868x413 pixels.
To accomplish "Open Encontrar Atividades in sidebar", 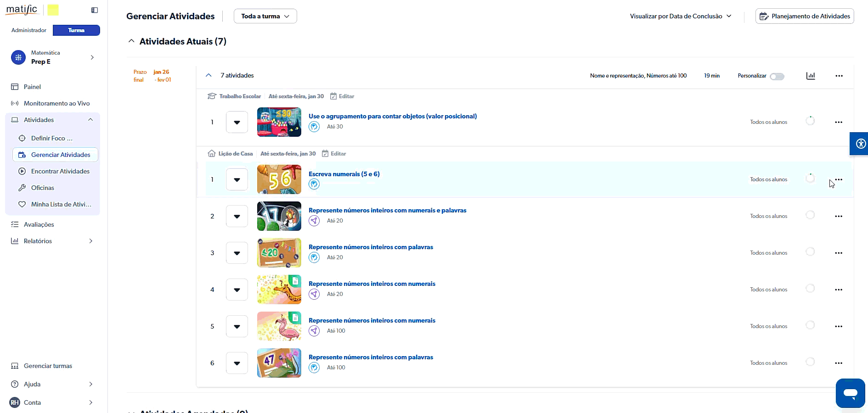I will pos(60,171).
